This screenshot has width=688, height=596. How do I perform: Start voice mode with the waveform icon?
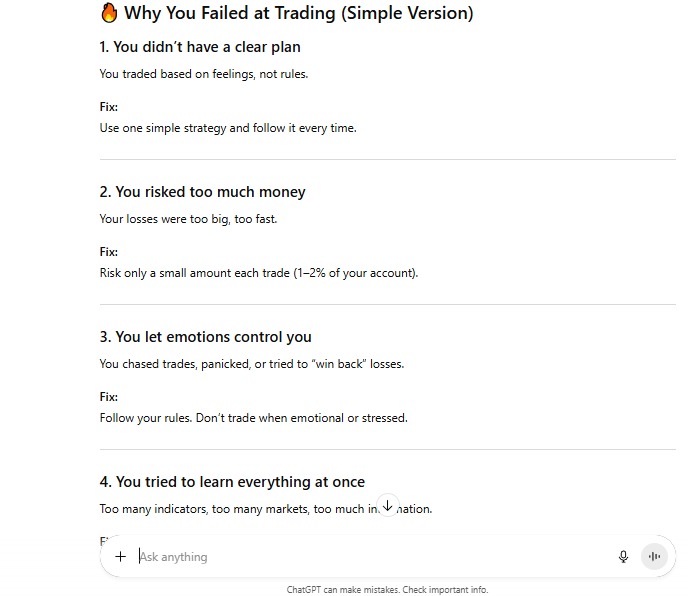pyautogui.click(x=655, y=557)
